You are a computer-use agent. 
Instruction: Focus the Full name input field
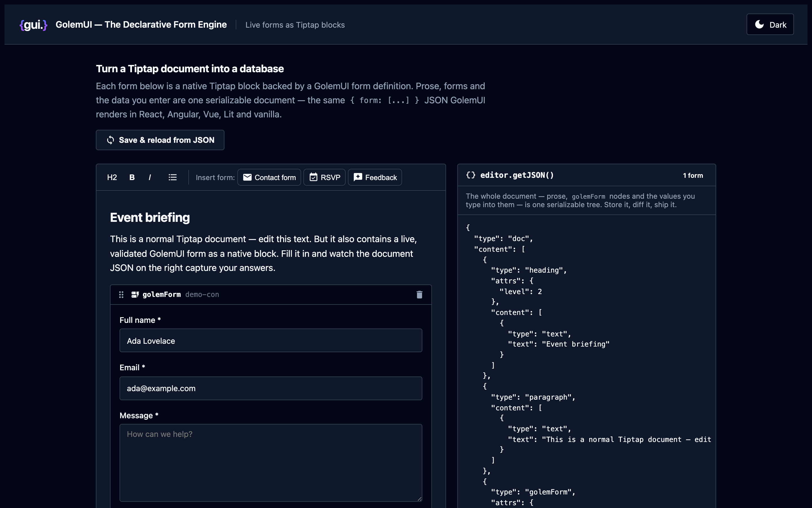click(x=271, y=341)
